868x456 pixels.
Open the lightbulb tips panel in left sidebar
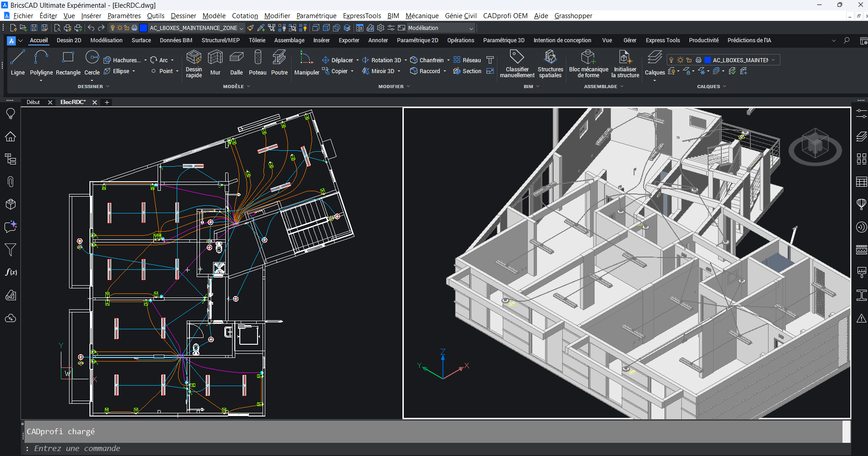pyautogui.click(x=10, y=114)
